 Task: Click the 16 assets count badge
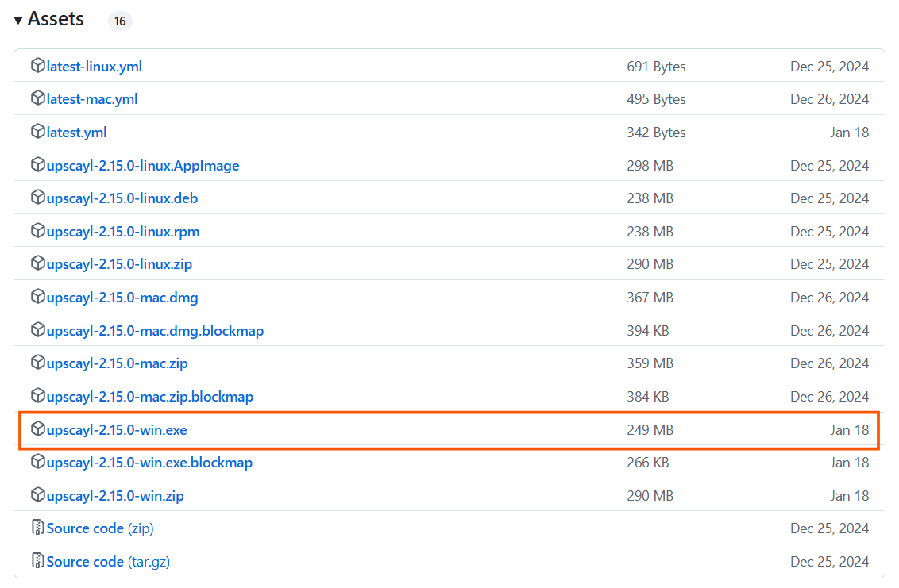click(x=120, y=21)
